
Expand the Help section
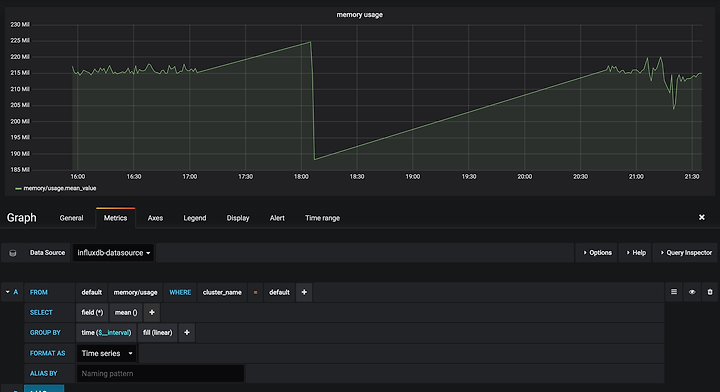tap(636, 253)
